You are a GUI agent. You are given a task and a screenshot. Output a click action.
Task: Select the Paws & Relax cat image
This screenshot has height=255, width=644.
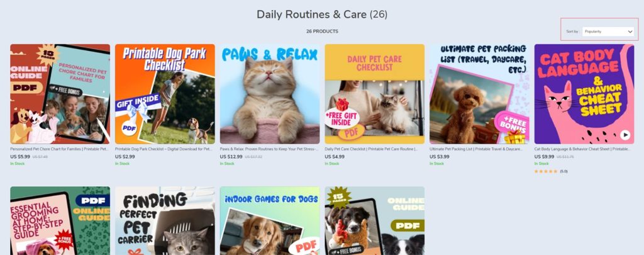click(270, 94)
